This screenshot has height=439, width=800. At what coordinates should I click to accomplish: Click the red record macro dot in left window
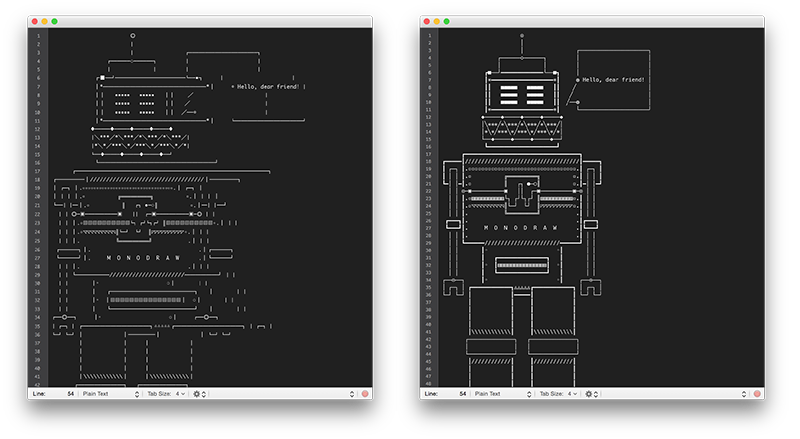365,394
